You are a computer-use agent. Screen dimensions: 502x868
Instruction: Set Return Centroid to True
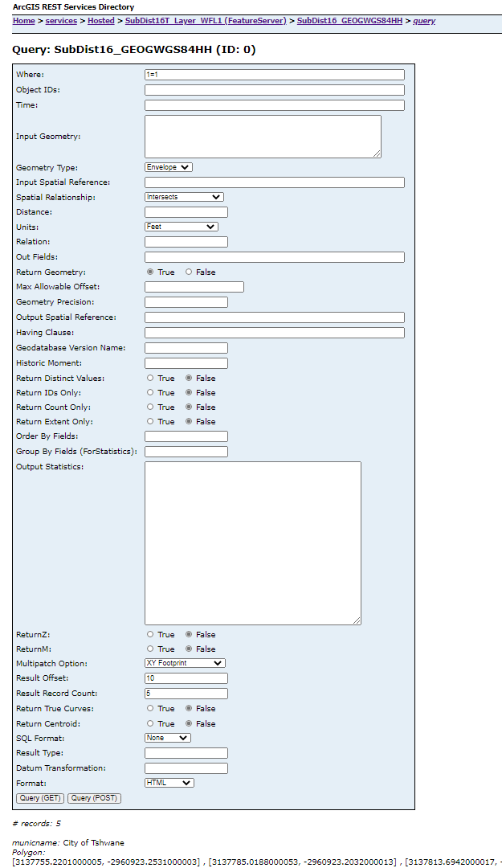[150, 723]
